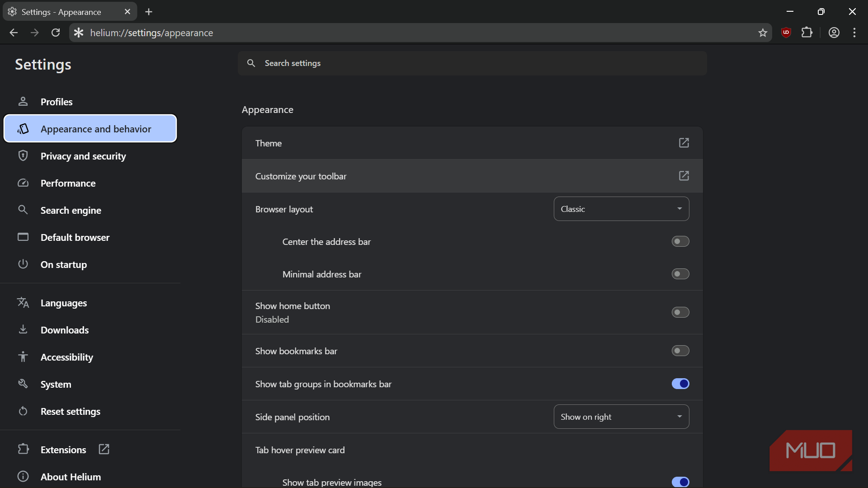The height and width of the screenshot is (488, 868).
Task: Open Profiles settings section
Action: 90,102
